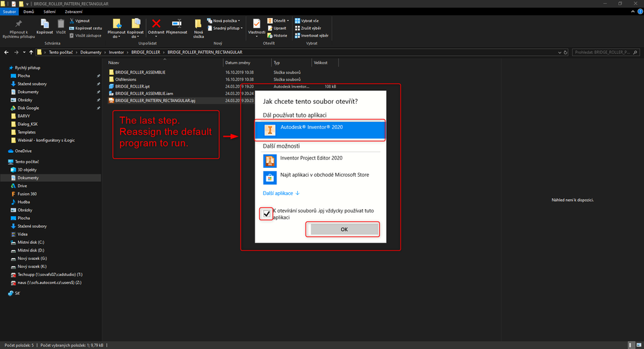Open Stažené soubory under Rychlý přístup
644x349 pixels.
32,84
